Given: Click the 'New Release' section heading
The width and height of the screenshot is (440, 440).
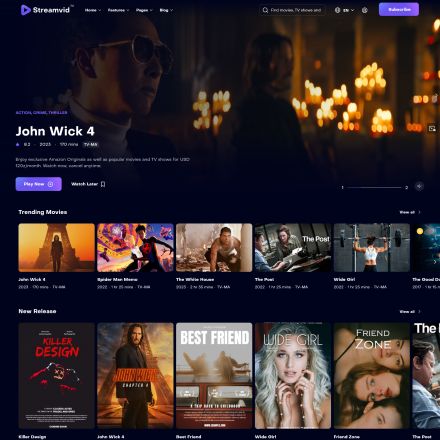Looking at the screenshot, I should (37, 311).
